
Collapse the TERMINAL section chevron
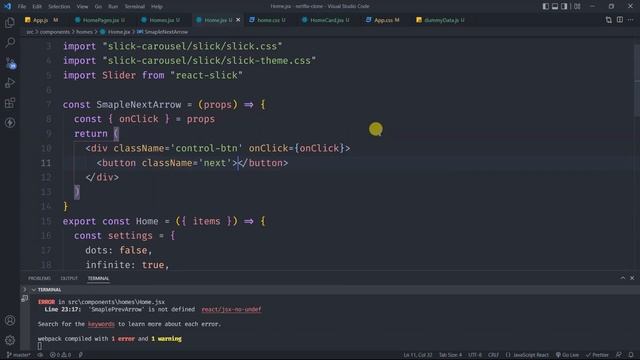[33, 290]
